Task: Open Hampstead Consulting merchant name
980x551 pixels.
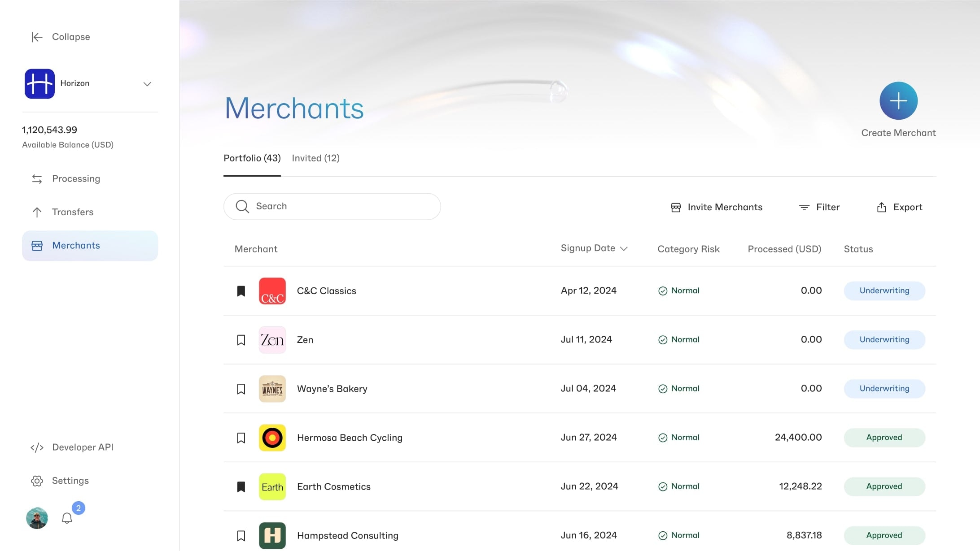Action: [x=348, y=535]
